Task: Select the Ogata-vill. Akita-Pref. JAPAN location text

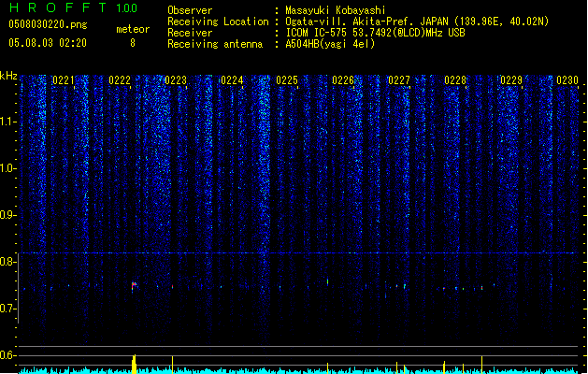Action: [x=417, y=22]
